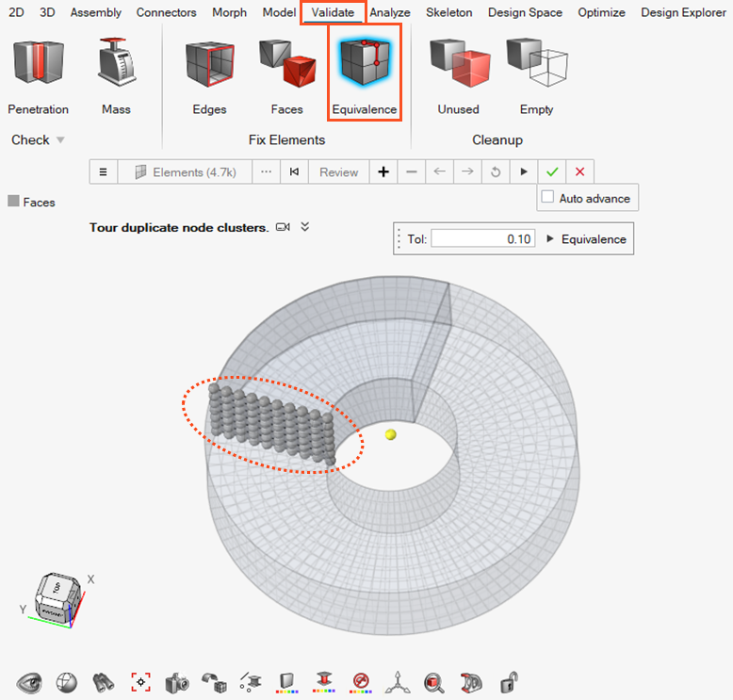The image size is (733, 700).
Task: Select the Faces fix elements tool
Action: pos(287,74)
